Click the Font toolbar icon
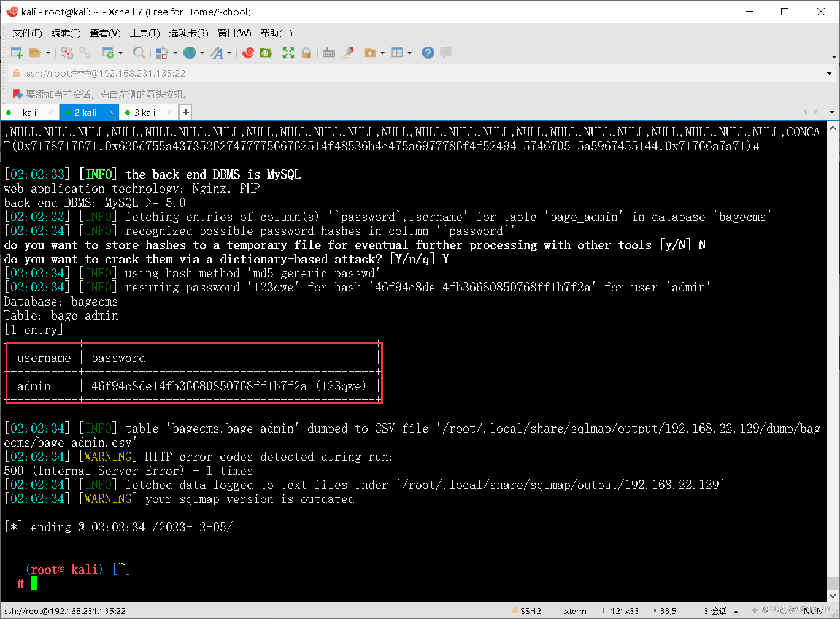840x619 pixels. [x=217, y=53]
